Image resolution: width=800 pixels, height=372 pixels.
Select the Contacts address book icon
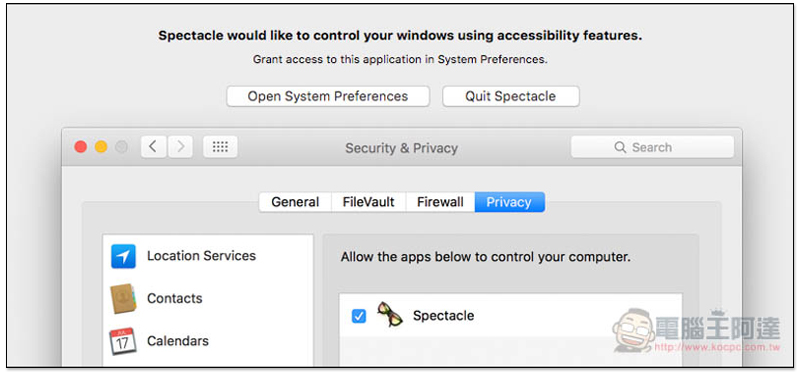123,299
